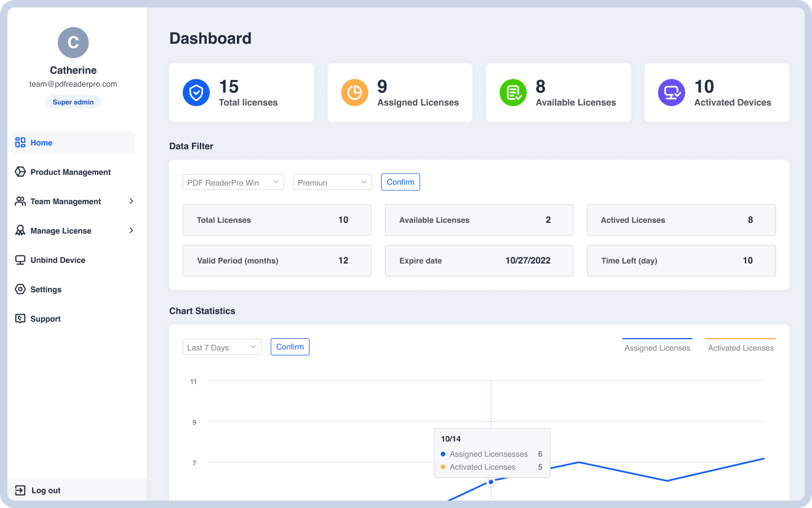Expand the Manage License submenu chevron
The image size is (812, 508).
tap(131, 231)
